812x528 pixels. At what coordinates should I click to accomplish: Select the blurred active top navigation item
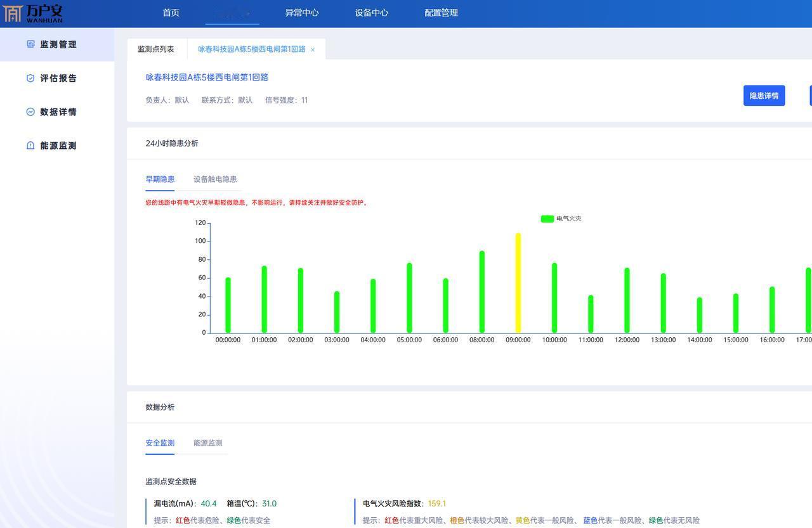[232, 13]
